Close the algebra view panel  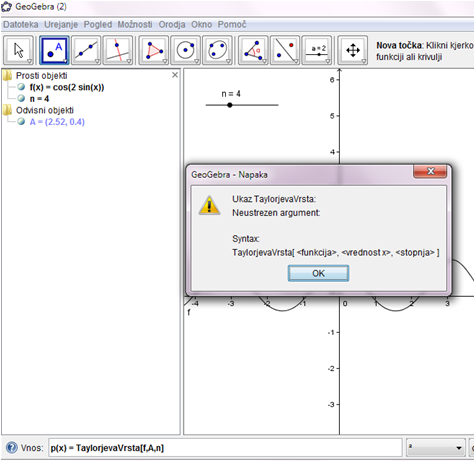click(x=175, y=75)
